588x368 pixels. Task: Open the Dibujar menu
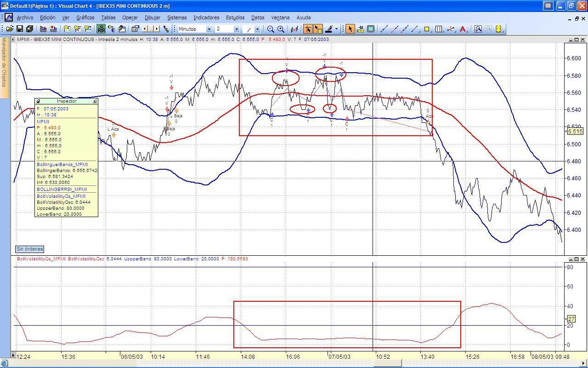153,17
